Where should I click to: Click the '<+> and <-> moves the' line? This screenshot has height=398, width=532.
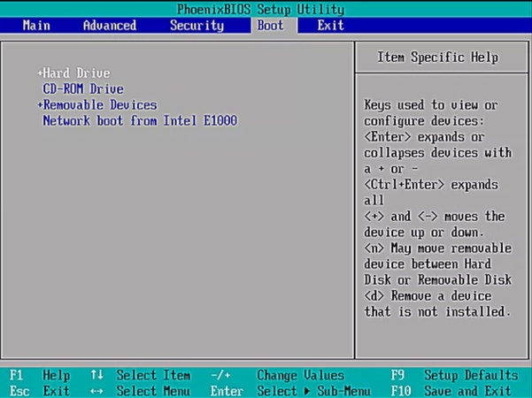click(x=435, y=217)
